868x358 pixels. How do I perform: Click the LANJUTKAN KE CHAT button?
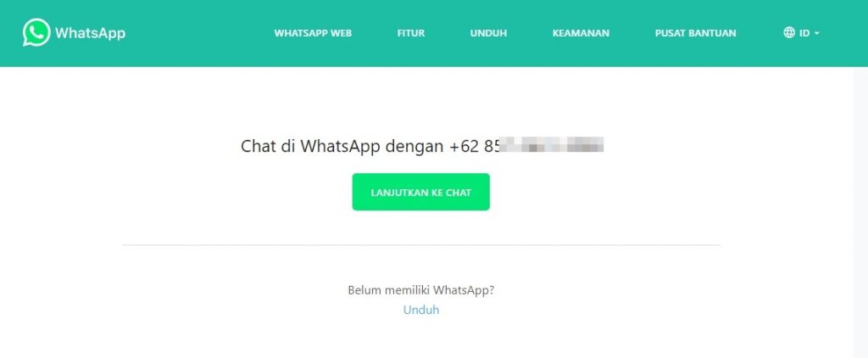[x=420, y=193]
